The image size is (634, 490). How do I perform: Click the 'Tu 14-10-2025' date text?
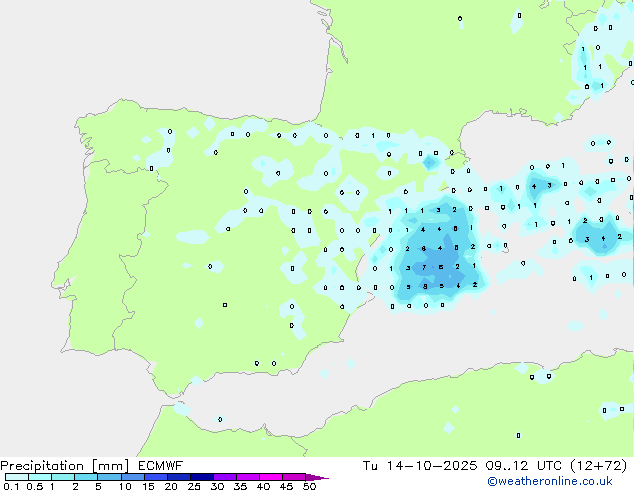(x=420, y=466)
